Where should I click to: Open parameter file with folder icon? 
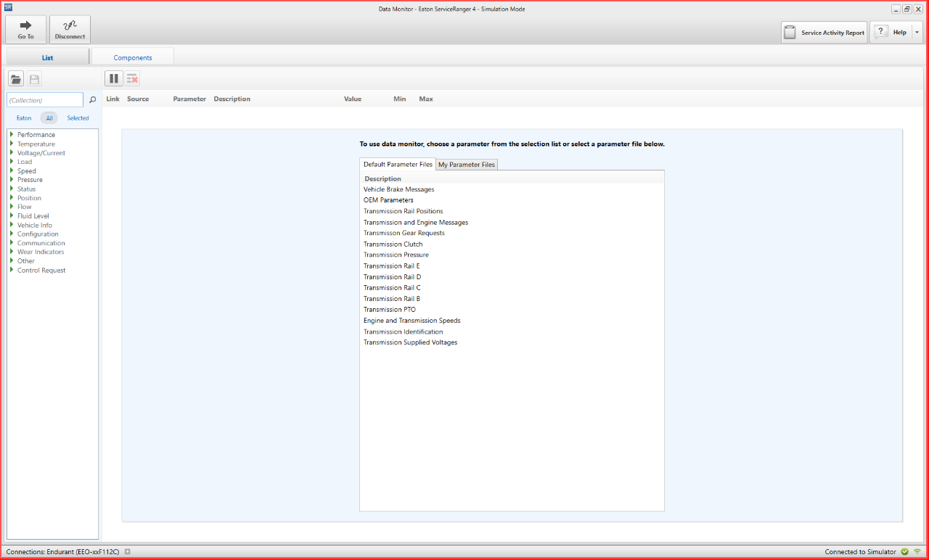tap(16, 79)
